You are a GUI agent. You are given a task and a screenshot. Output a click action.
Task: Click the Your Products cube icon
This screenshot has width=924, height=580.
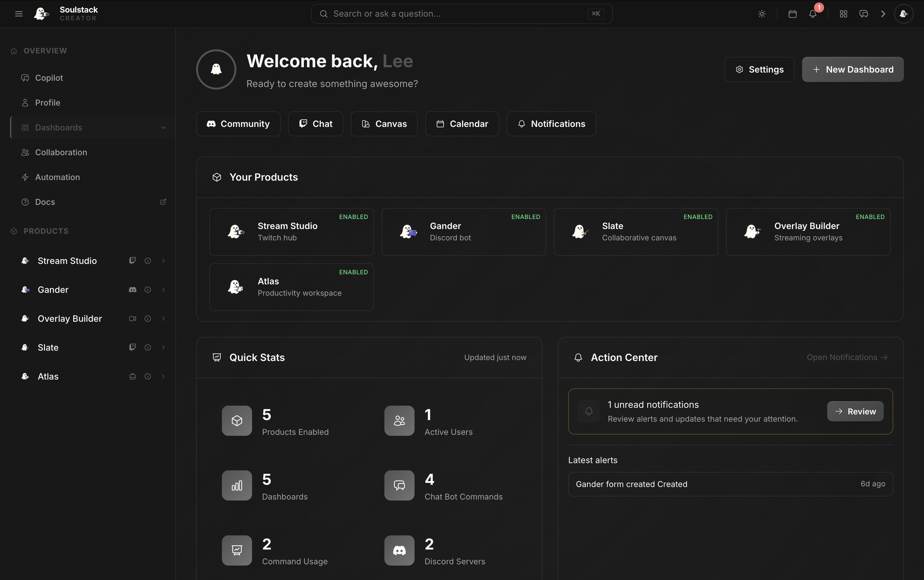(x=217, y=177)
